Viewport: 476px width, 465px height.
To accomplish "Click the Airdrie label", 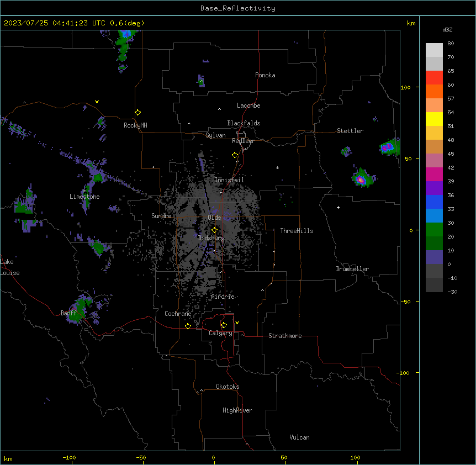I will click(x=223, y=297).
